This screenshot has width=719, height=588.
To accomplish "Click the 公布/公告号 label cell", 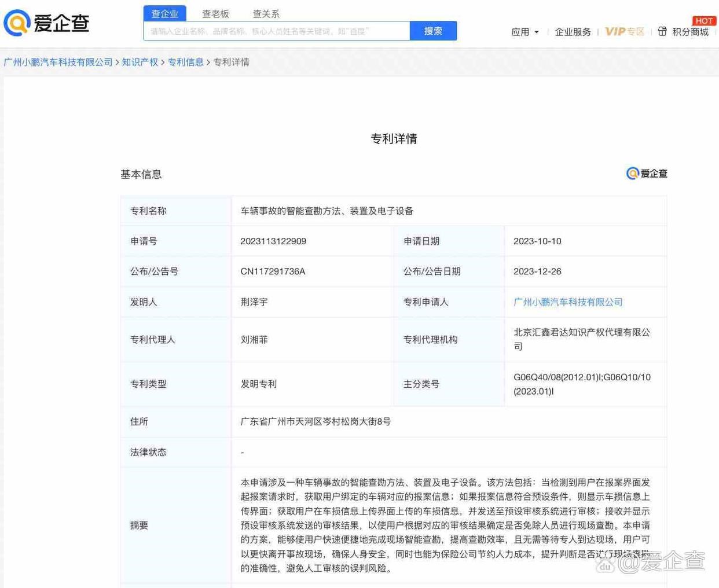I will (176, 271).
